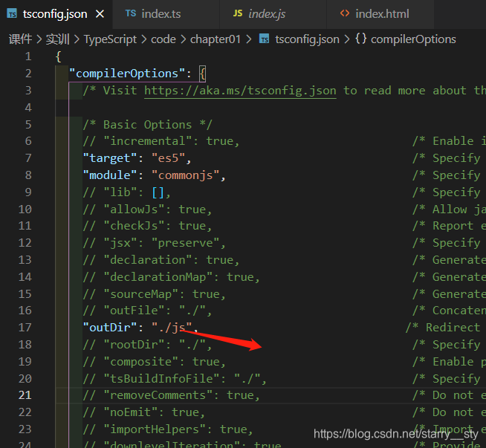Open the tsconfig.json breadcrumb item
Viewport: 486px width, 448px height.
pyautogui.click(x=307, y=39)
